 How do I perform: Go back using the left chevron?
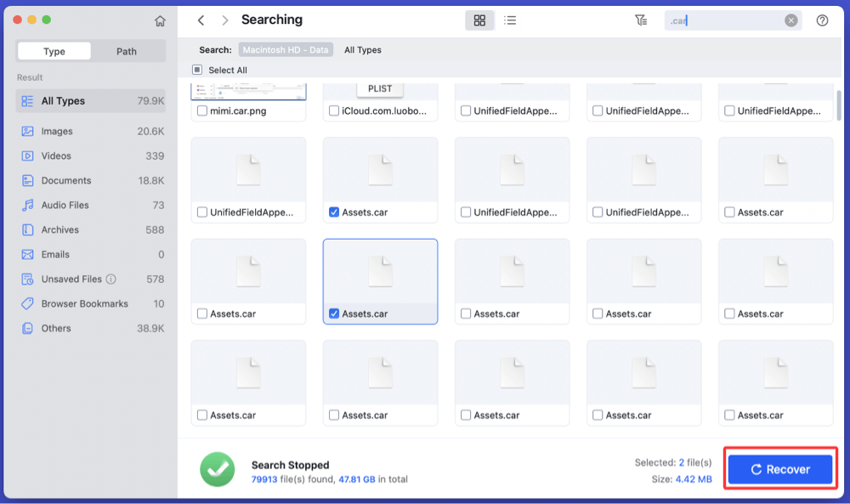pyautogui.click(x=201, y=20)
